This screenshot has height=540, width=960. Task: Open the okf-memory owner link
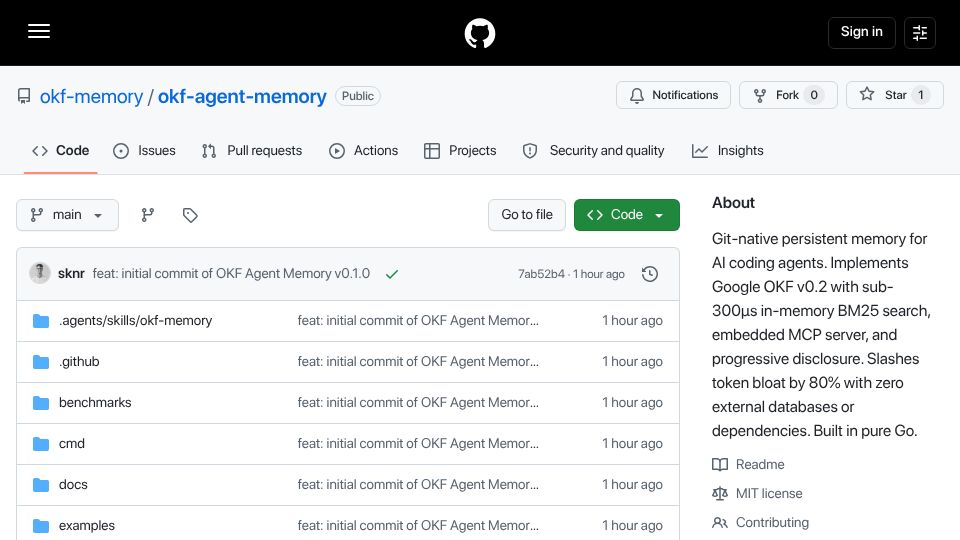tap(91, 97)
